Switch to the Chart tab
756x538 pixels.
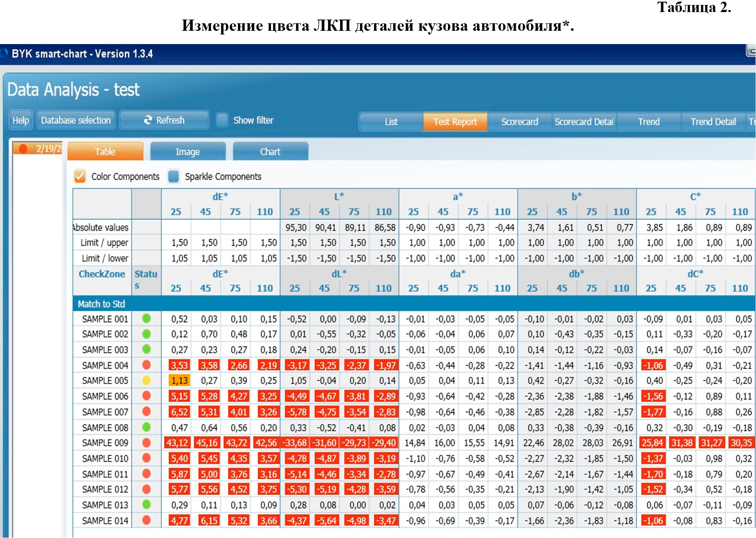pos(271,151)
